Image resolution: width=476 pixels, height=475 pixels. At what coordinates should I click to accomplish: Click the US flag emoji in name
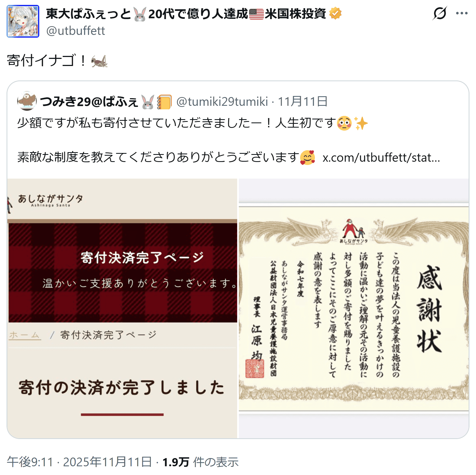pyautogui.click(x=256, y=14)
